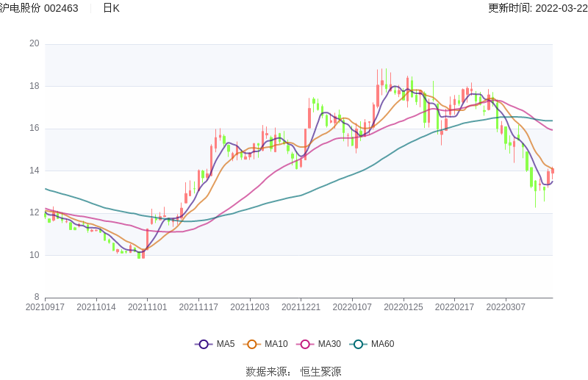588x380 pixels.
Task: Pick the 20211203 date tick label
Action: tap(250, 307)
